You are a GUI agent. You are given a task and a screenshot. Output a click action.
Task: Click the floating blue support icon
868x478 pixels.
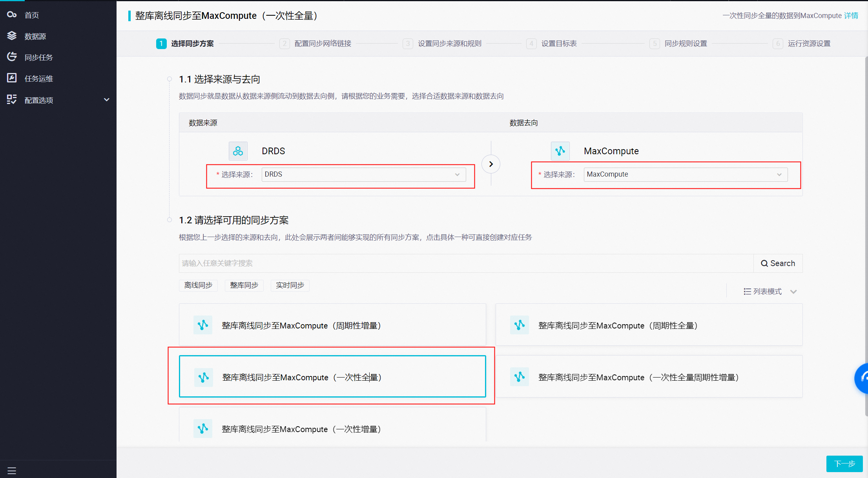(x=863, y=378)
